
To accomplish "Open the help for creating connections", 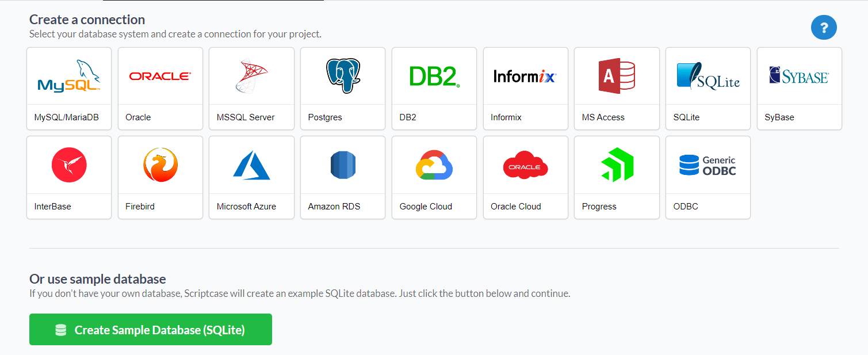I will click(824, 27).
